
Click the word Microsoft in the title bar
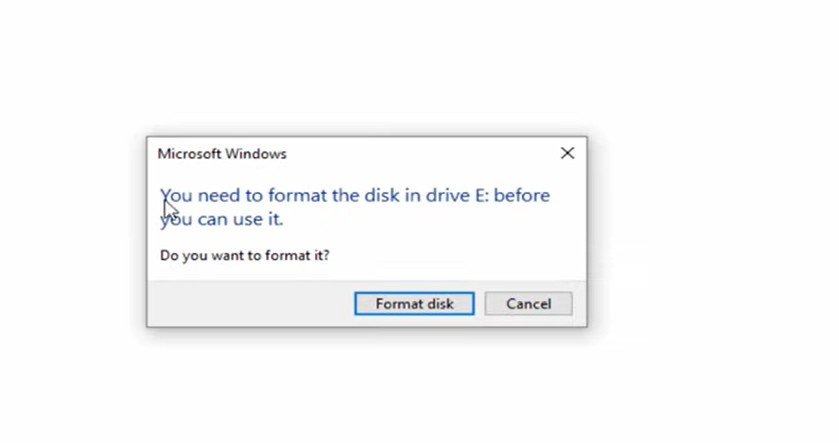(x=190, y=154)
